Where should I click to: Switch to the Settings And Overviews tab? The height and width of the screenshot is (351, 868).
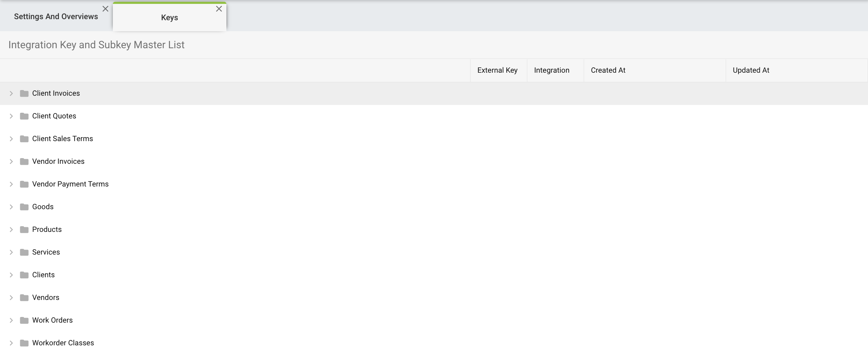click(56, 16)
